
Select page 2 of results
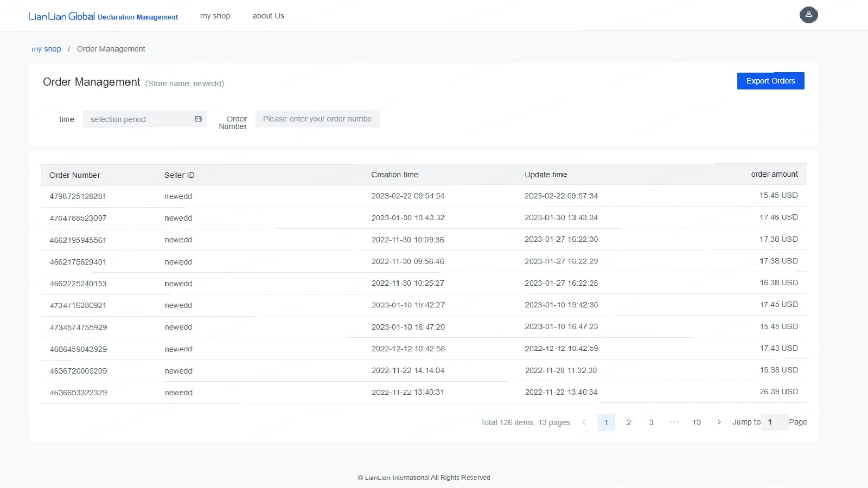[x=629, y=422]
